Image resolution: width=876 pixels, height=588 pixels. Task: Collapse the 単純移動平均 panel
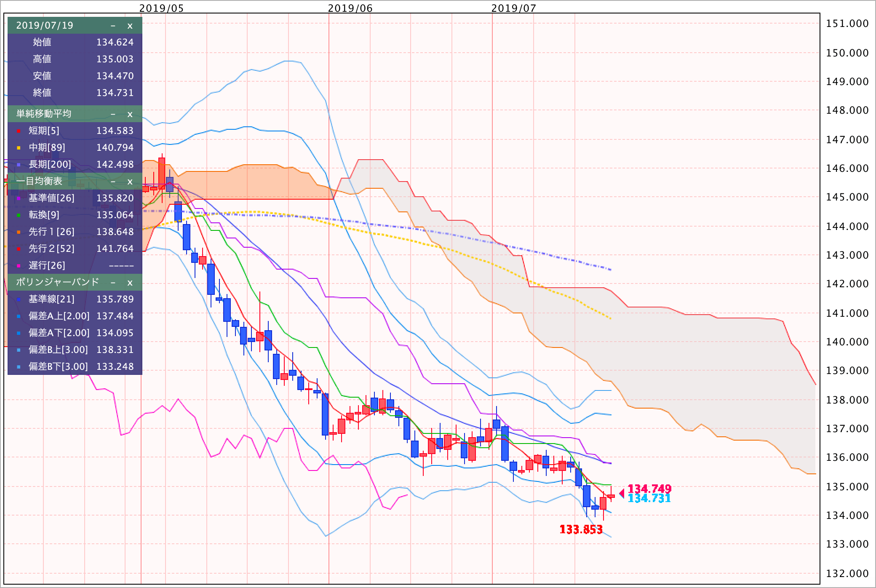113,114
